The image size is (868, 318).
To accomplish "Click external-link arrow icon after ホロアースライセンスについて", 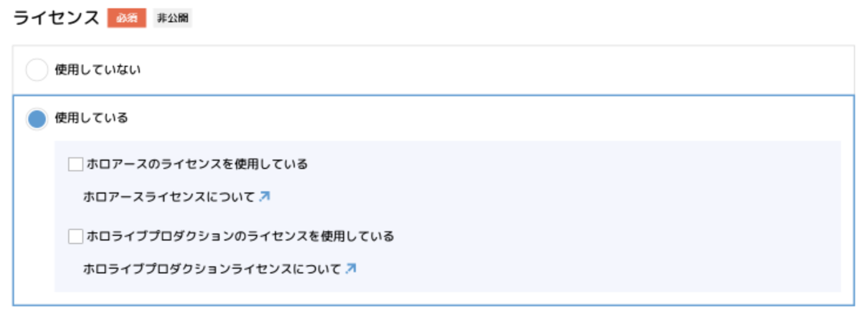I will [265, 197].
